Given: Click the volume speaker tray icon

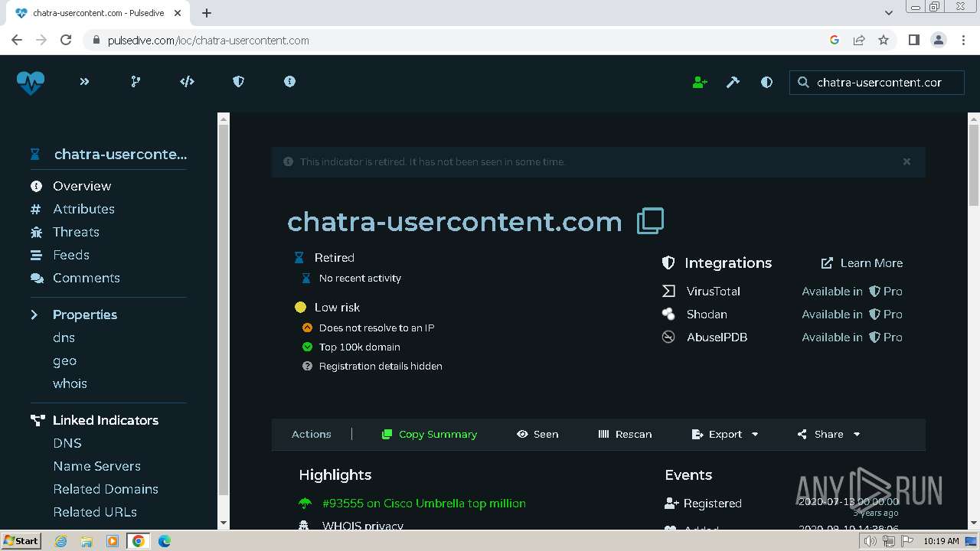Looking at the screenshot, I should coord(871,541).
